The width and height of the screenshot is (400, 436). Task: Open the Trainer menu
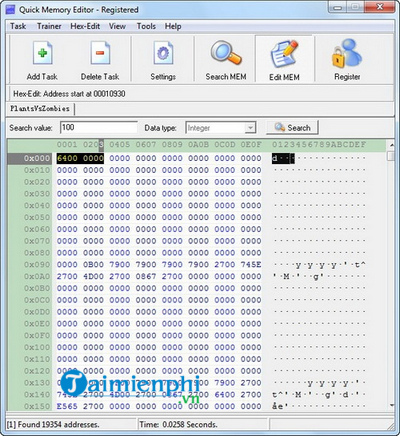(x=49, y=26)
